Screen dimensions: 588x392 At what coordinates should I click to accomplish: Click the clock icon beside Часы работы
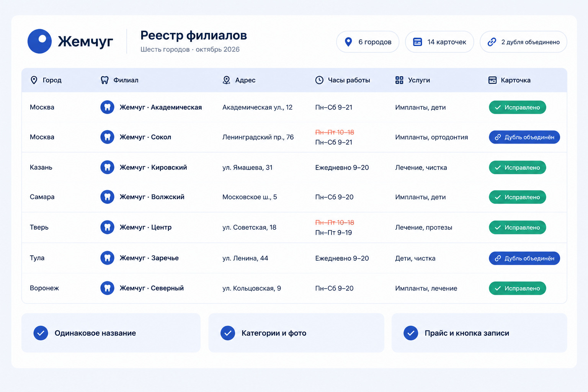(x=319, y=80)
